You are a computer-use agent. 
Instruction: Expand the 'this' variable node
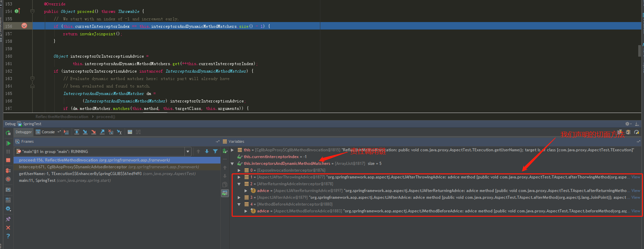click(232, 150)
